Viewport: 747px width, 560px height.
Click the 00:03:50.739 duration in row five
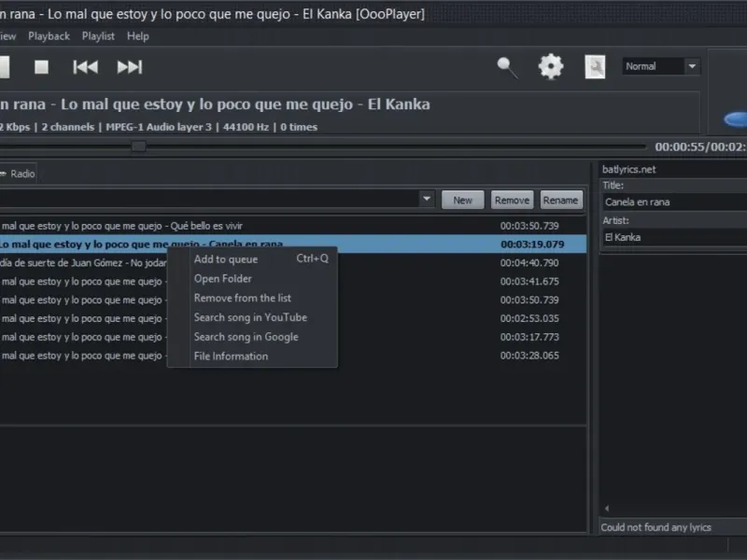point(529,300)
